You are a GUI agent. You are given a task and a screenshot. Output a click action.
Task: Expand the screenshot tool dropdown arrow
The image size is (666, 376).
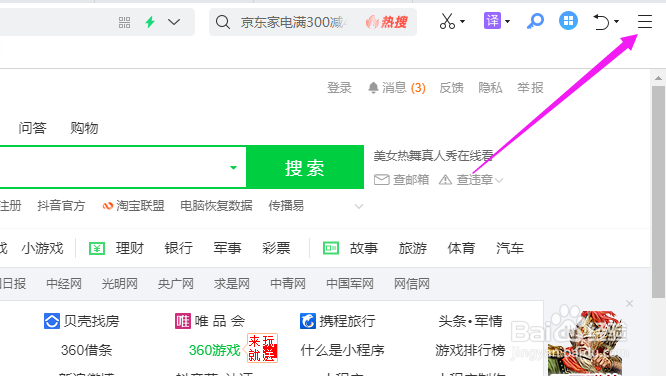coord(463,21)
